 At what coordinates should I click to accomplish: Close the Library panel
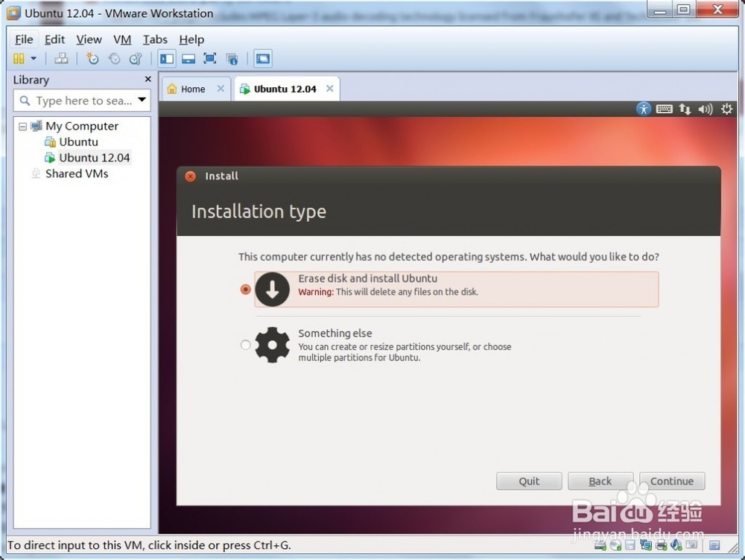[x=148, y=79]
